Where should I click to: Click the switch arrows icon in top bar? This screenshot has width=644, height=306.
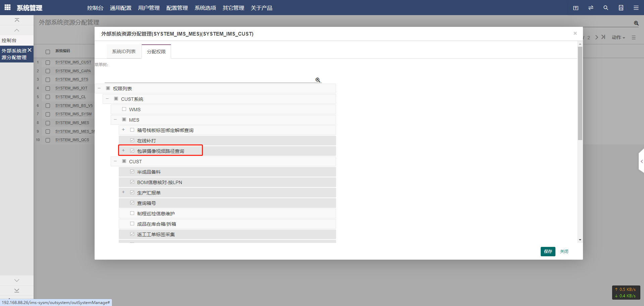point(591,8)
